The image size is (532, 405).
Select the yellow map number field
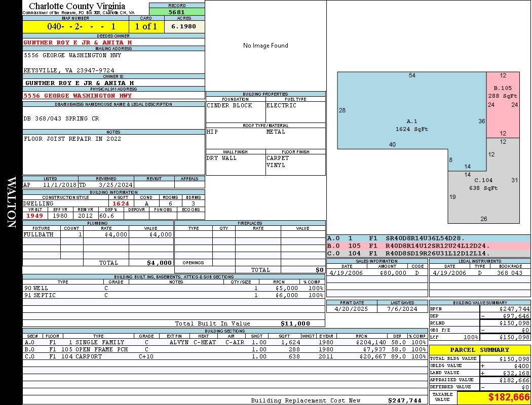(x=75, y=26)
